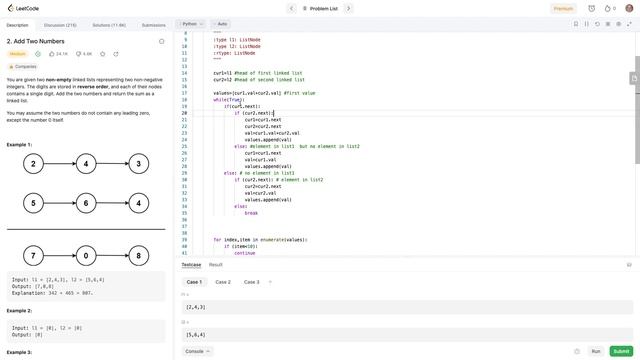640x360 pixels.
Task: Click code line 20 if (cur2.next)
Action: click(254, 113)
